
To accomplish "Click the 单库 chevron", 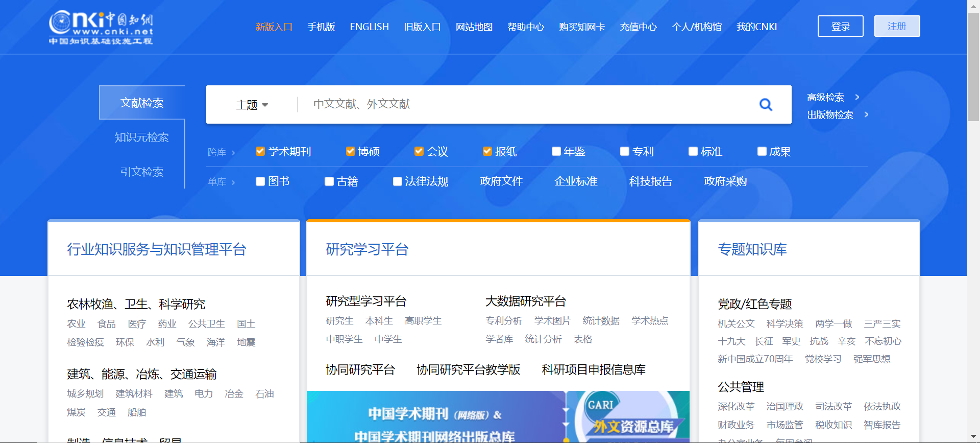I will [233, 182].
